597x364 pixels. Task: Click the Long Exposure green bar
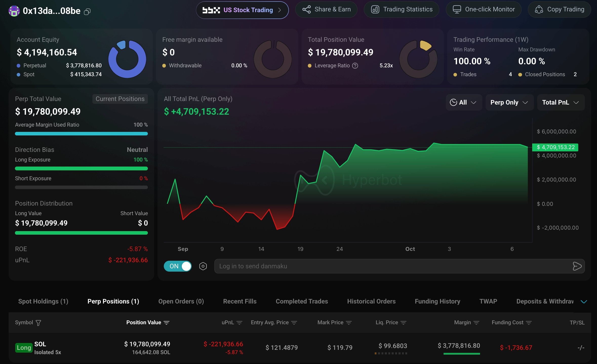coord(81,169)
